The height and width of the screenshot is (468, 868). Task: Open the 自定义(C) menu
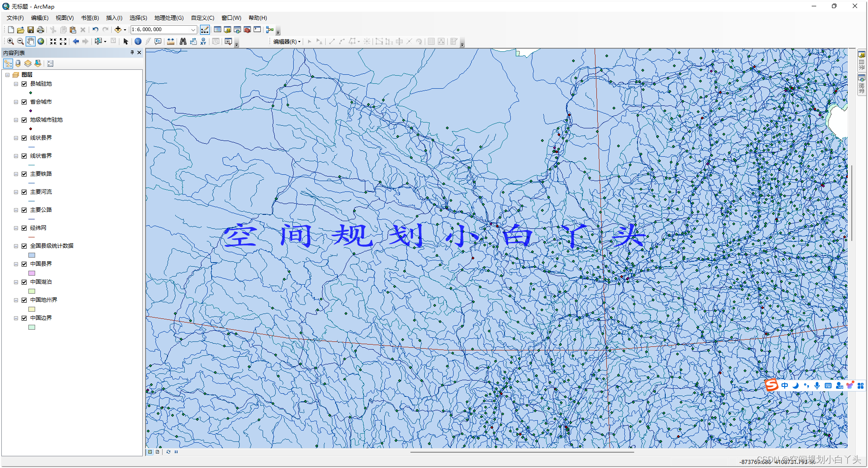pyautogui.click(x=202, y=18)
